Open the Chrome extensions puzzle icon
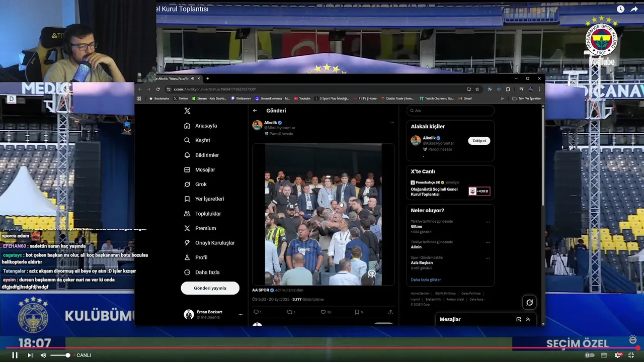The image size is (644, 362). [x=508, y=89]
